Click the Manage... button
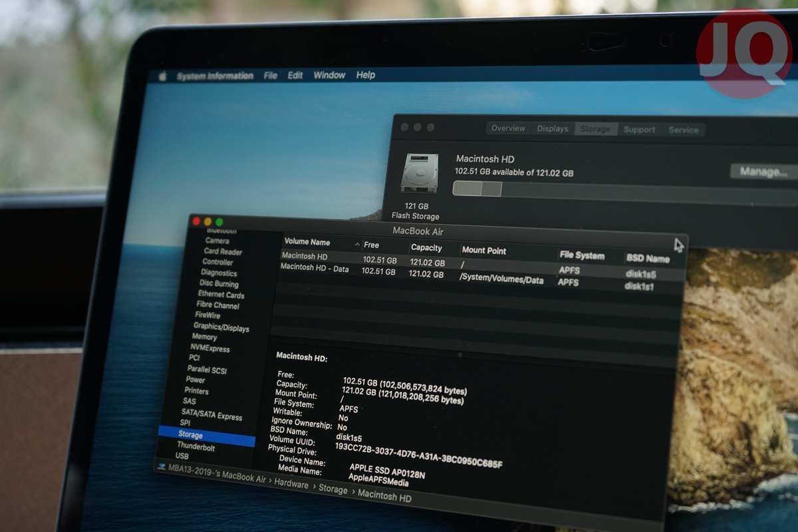798x532 pixels. coord(763,172)
